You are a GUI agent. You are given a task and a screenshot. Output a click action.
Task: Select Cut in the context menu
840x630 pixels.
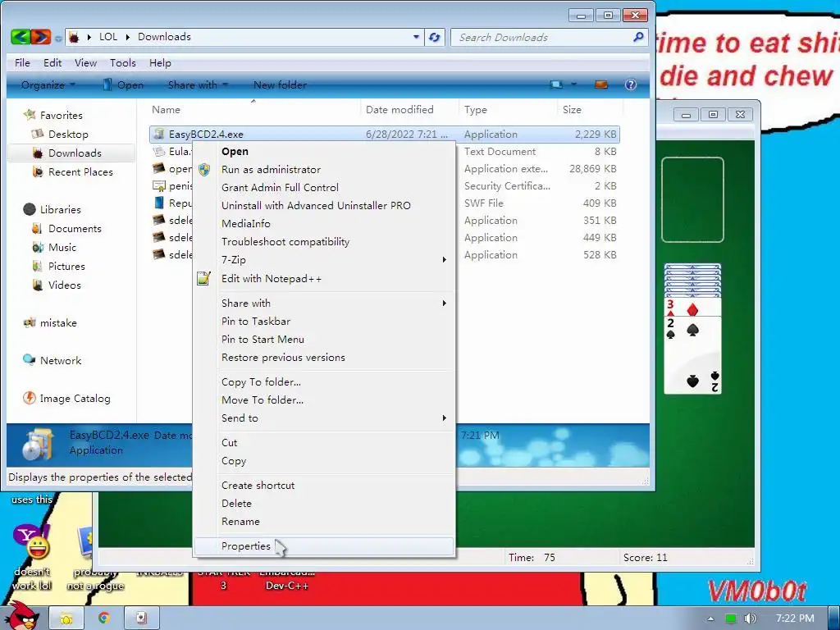pyautogui.click(x=230, y=443)
